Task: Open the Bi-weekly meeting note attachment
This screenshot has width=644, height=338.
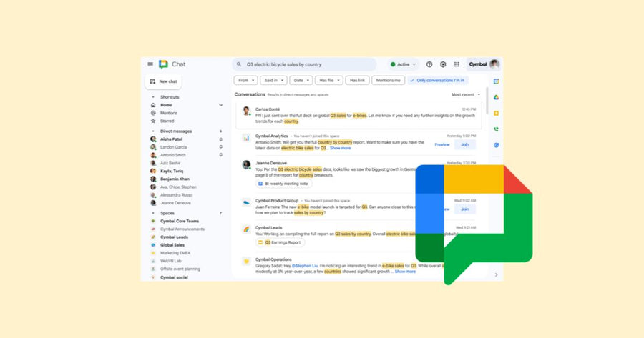Action: point(283,184)
